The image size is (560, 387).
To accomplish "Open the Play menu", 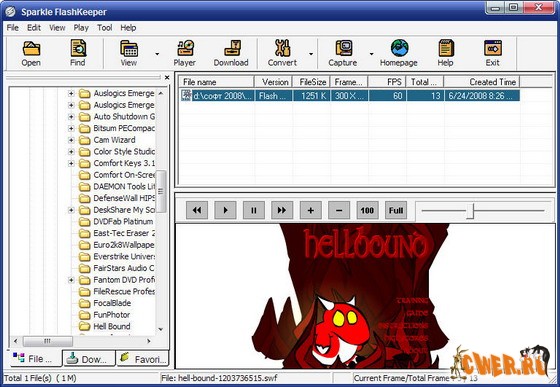I will point(81,28).
